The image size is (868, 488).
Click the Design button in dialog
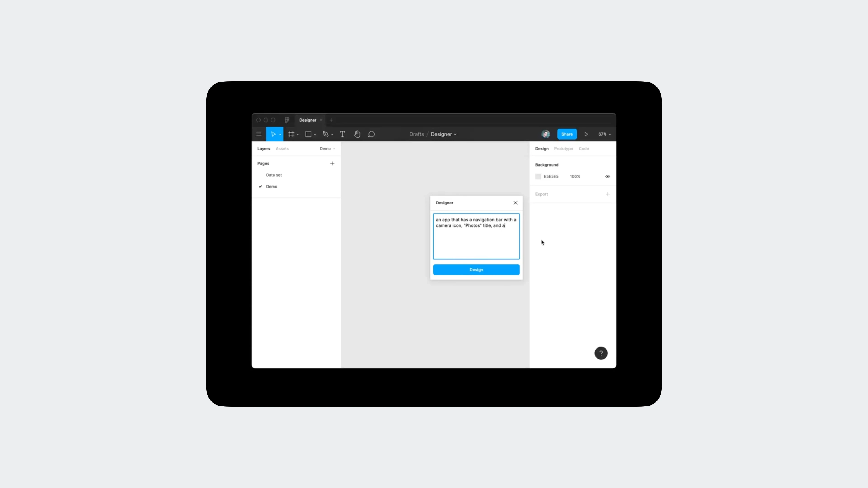pos(476,269)
